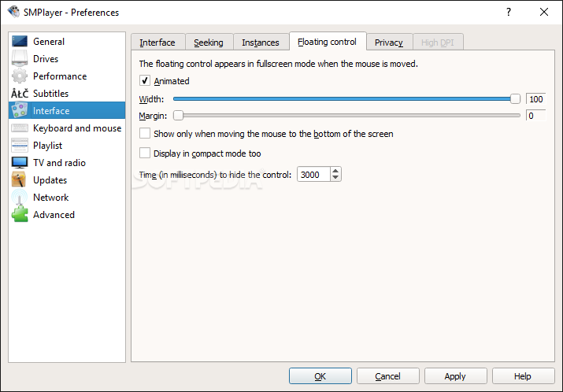Click the Interface category icon
The height and width of the screenshot is (392, 563).
20,110
